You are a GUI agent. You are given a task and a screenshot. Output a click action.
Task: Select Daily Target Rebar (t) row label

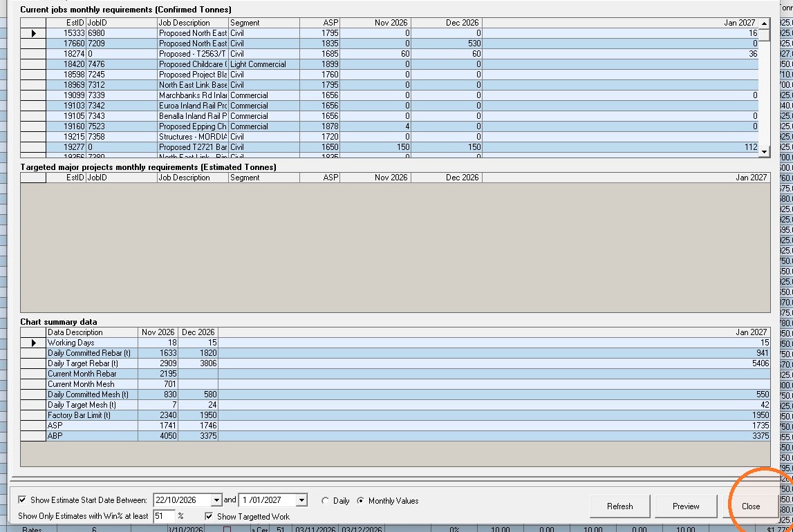pos(92,363)
